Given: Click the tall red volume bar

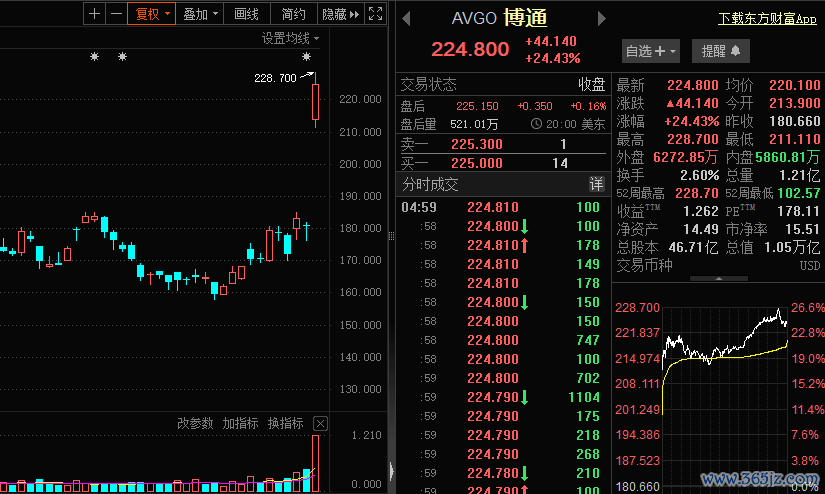Looking at the screenshot, I should click(315, 463).
